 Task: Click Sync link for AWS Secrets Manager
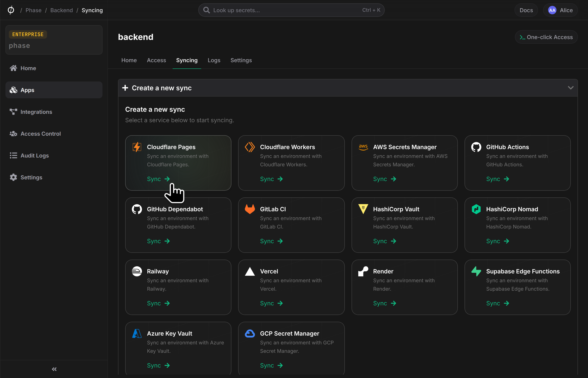[x=385, y=179]
